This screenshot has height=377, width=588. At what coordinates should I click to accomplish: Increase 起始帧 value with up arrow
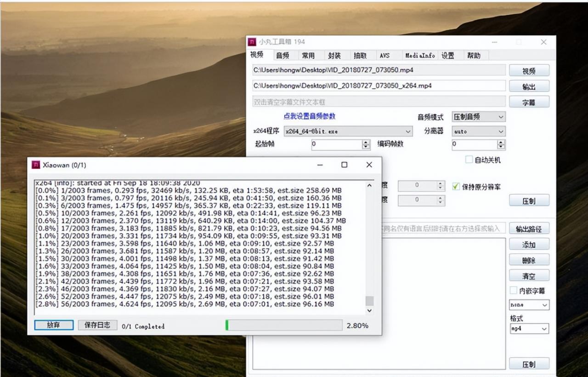point(366,142)
